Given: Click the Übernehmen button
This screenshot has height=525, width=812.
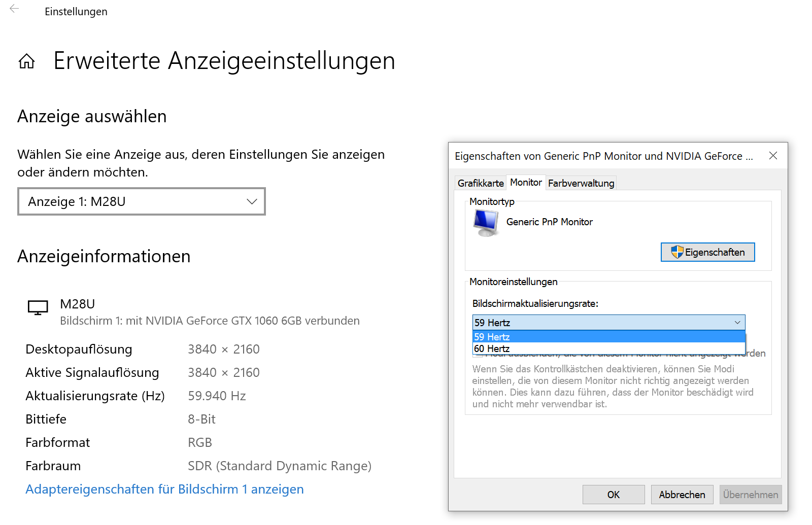Looking at the screenshot, I should pos(751,495).
